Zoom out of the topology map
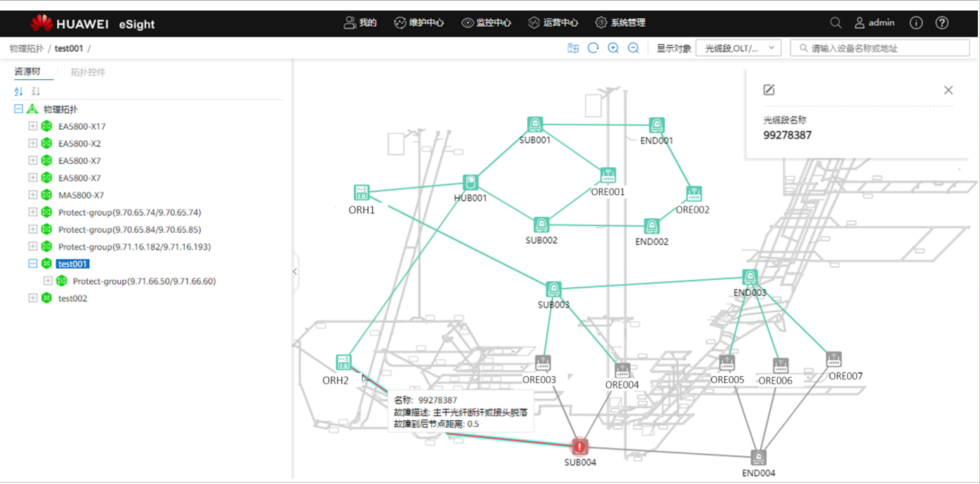The height and width of the screenshot is (484, 980). [x=633, y=48]
